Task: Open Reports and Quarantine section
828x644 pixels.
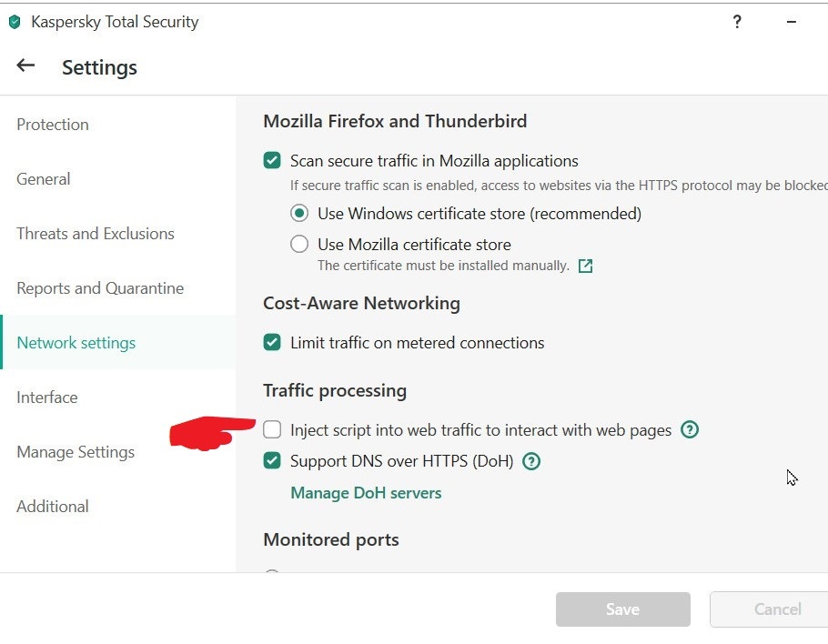Action: click(100, 288)
